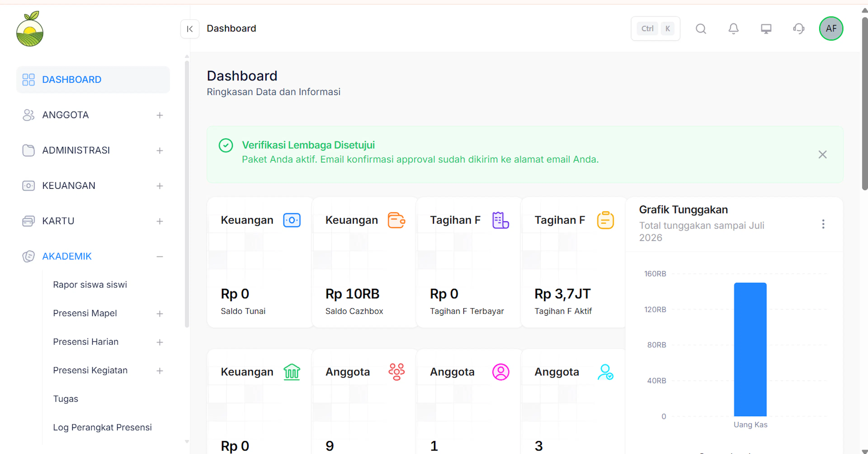The width and height of the screenshot is (868, 454).
Task: Click the Dashboard grid icon in sidebar
Action: pos(28,80)
